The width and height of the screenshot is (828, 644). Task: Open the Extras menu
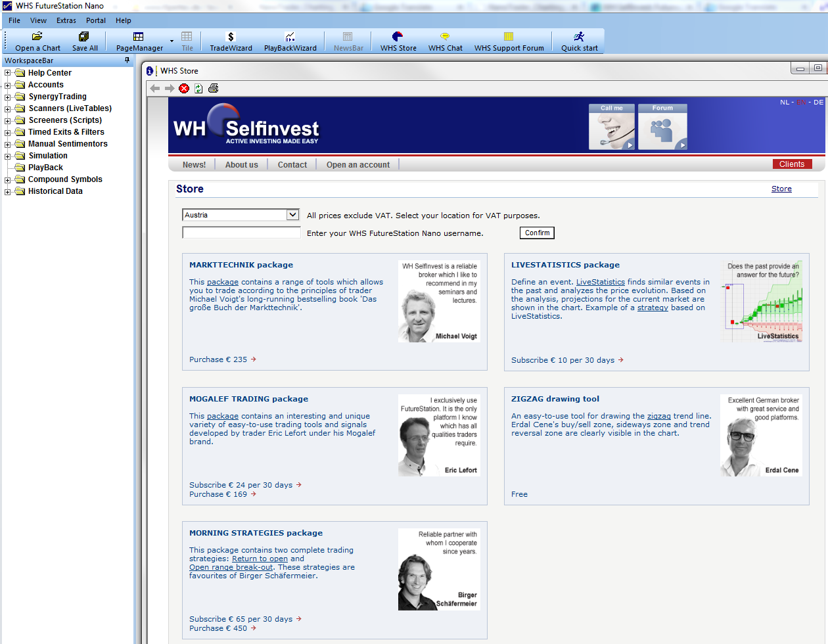click(x=66, y=20)
